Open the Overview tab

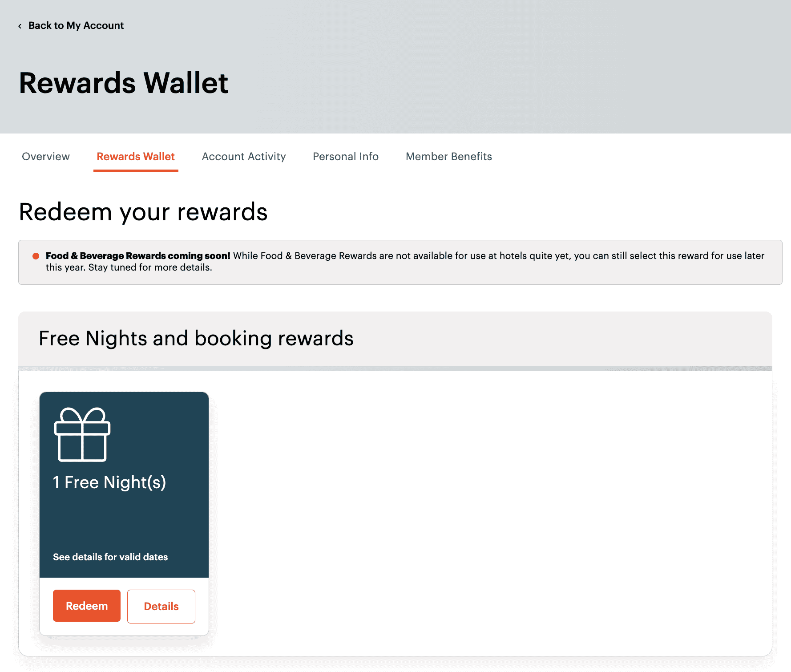pos(46,157)
